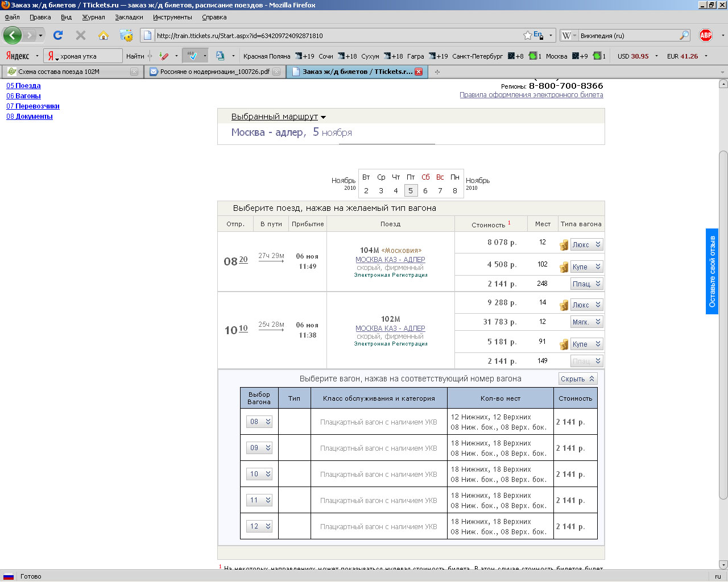
Task: Open a new tab with plus icon
Action: point(437,72)
